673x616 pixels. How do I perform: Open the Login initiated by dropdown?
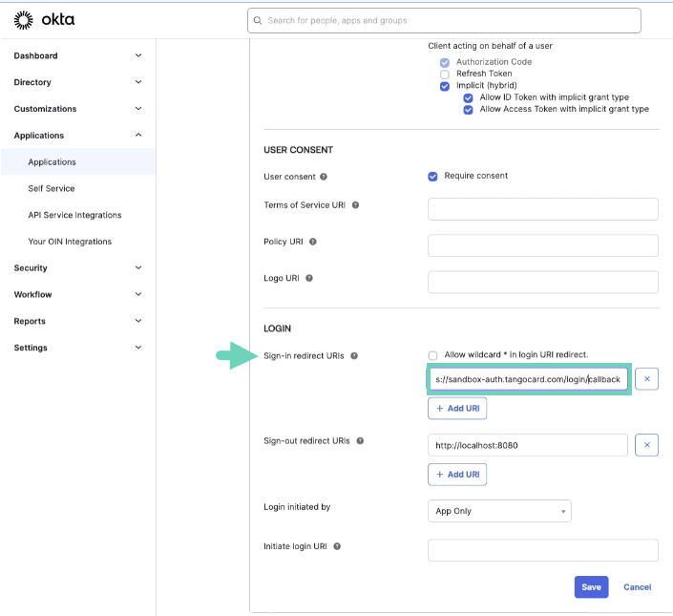[x=499, y=511]
